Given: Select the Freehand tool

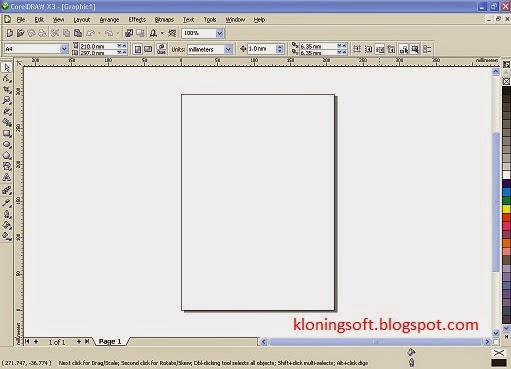Looking at the screenshot, I should (7, 111).
